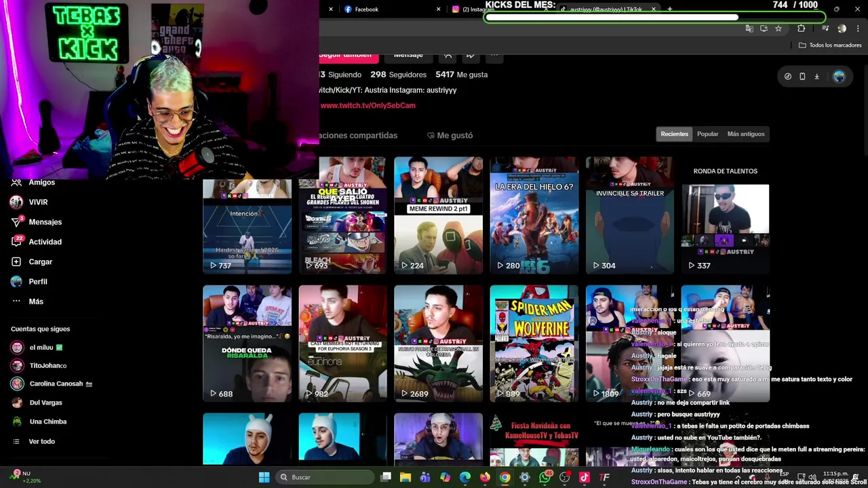Open Windows Settings gear from the taskbar
The width and height of the screenshot is (868, 488).
tap(524, 477)
